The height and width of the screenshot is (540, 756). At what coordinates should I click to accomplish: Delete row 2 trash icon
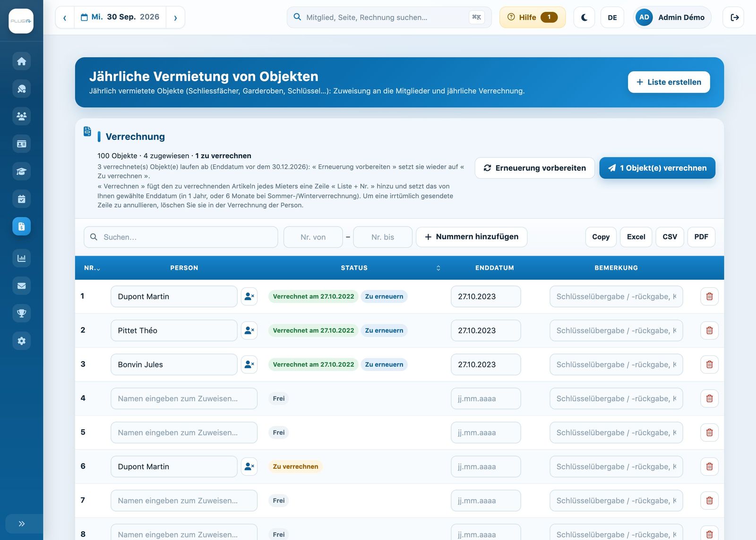point(709,331)
